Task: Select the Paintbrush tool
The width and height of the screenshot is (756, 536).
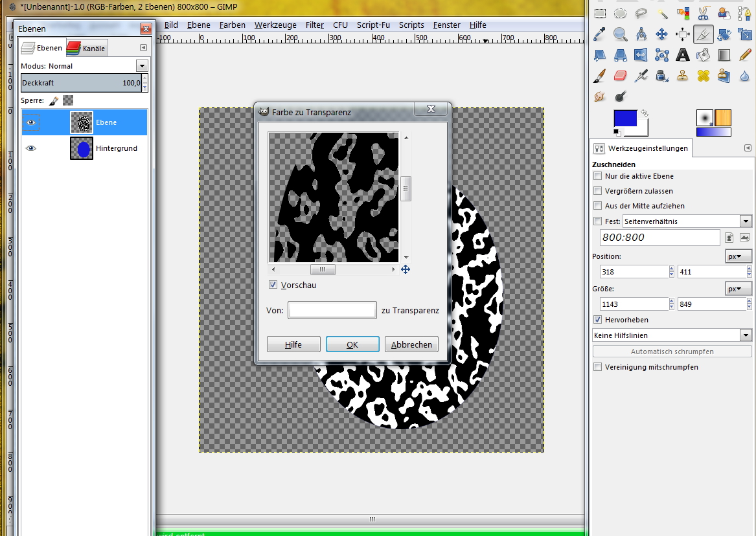Action: tap(600, 76)
